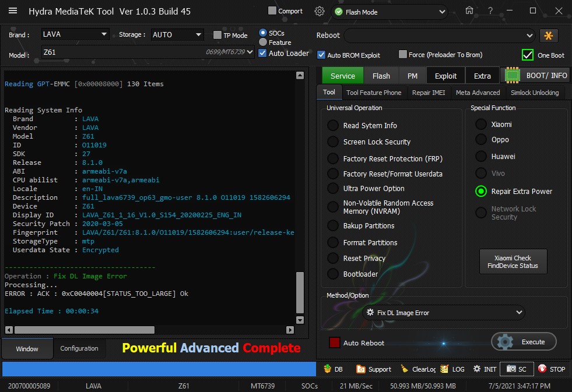This screenshot has height=392, width=572.
Task: Uncheck Auto BROM Exploit
Action: pos(321,55)
